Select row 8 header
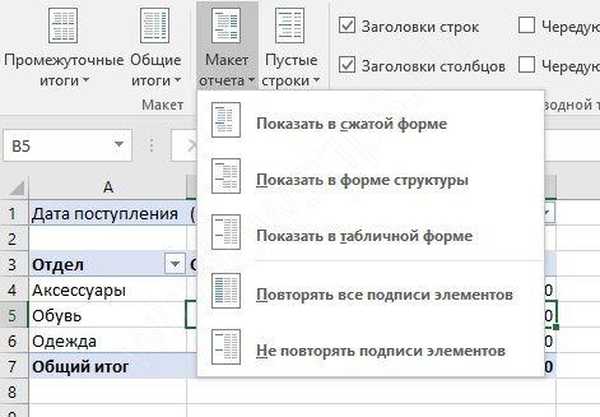Image resolution: width=600 pixels, height=417 pixels. pos(13,392)
